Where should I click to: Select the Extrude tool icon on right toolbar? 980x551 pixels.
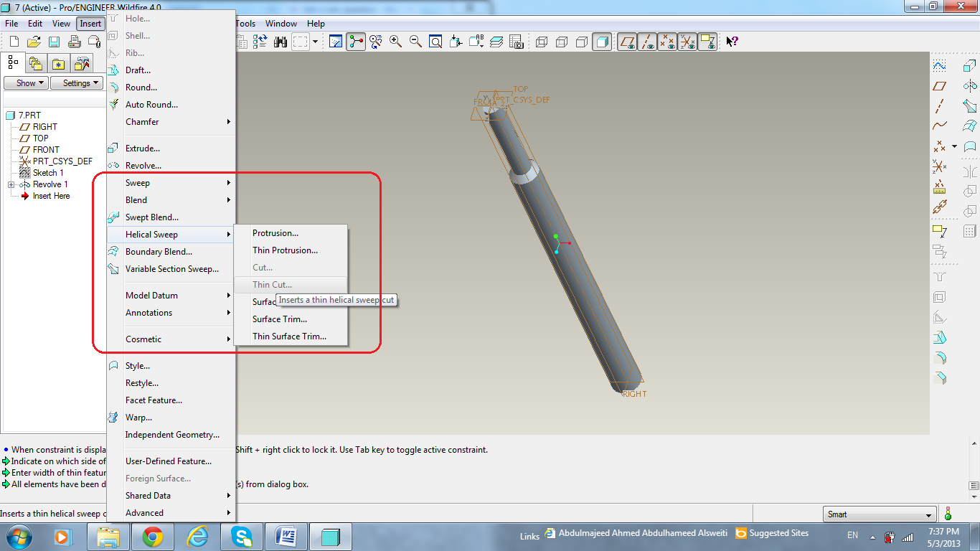[970, 66]
